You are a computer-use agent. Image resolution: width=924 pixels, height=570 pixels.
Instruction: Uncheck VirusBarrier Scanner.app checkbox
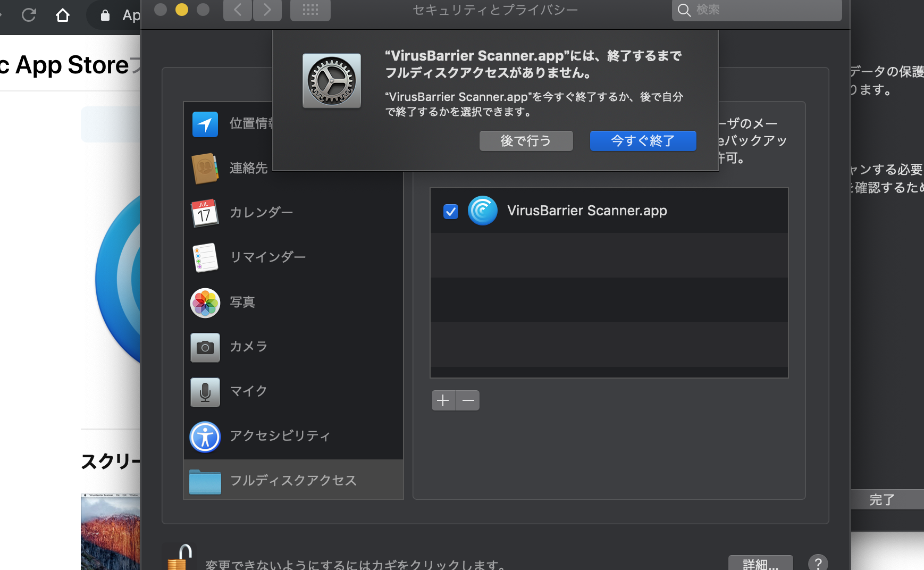pyautogui.click(x=451, y=212)
